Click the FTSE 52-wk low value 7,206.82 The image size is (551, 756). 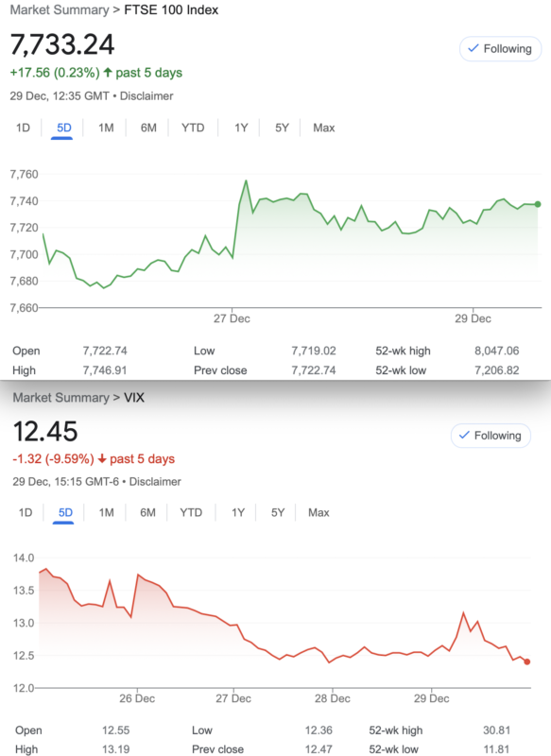(496, 370)
